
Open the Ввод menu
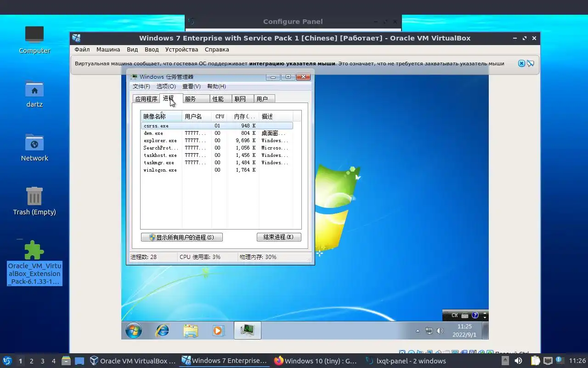click(152, 49)
